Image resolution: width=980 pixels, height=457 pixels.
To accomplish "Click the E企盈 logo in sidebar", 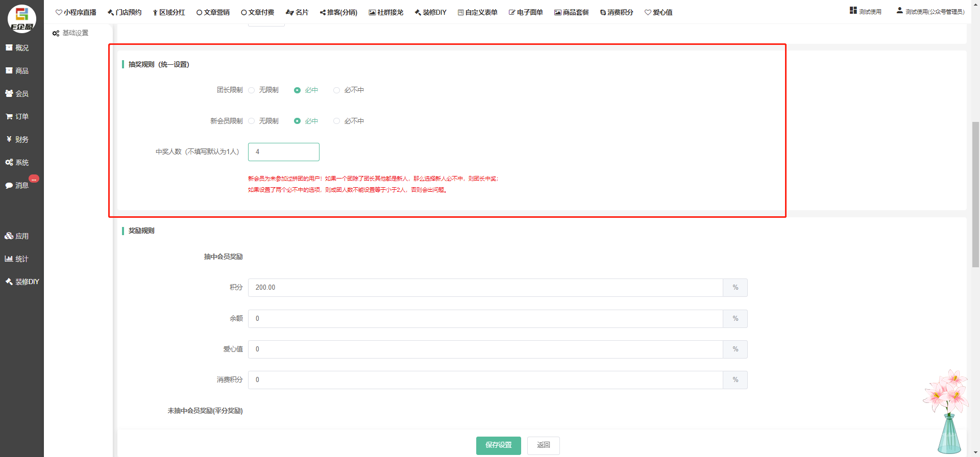I will click(21, 18).
